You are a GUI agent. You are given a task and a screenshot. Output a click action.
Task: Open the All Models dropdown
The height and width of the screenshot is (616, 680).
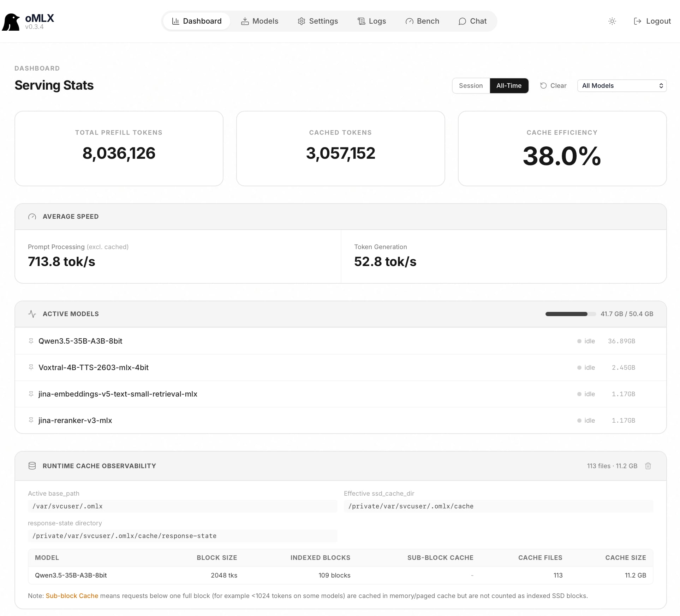[x=622, y=86]
